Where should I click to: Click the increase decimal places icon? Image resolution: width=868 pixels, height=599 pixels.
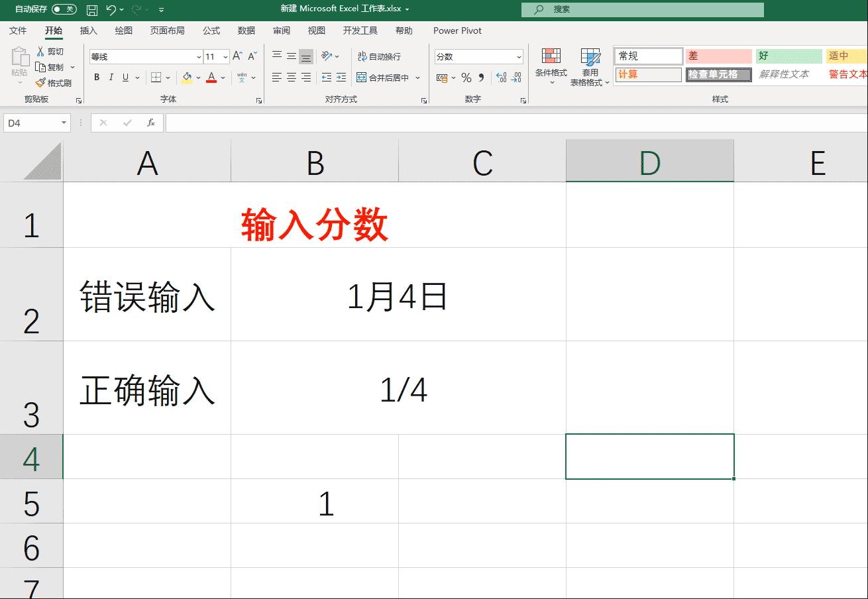pyautogui.click(x=500, y=78)
